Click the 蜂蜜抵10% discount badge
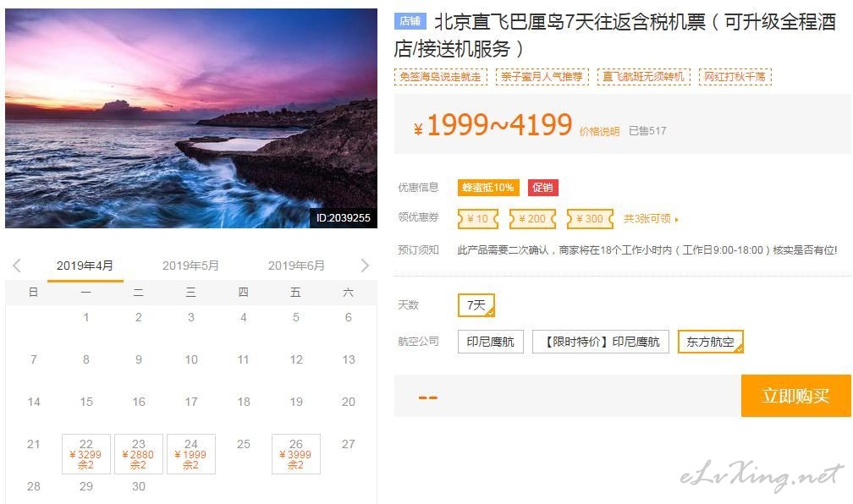Viewport: 853px width, 504px height. [x=488, y=188]
